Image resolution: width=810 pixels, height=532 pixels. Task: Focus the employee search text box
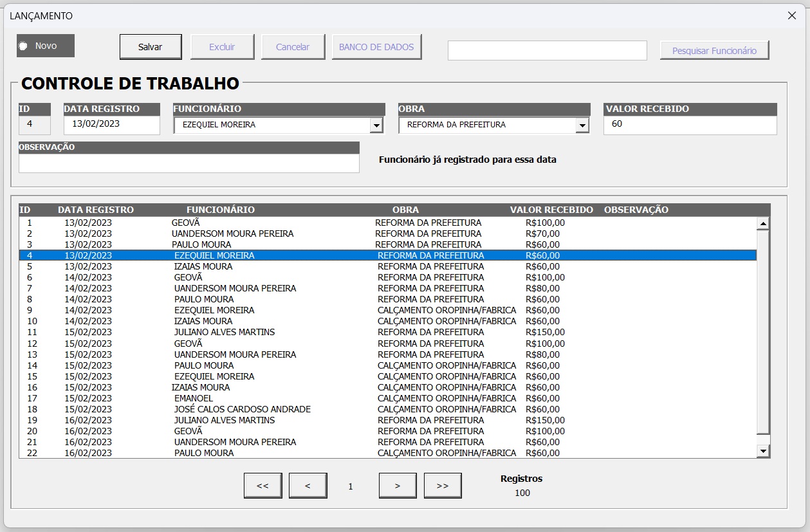tap(548, 50)
